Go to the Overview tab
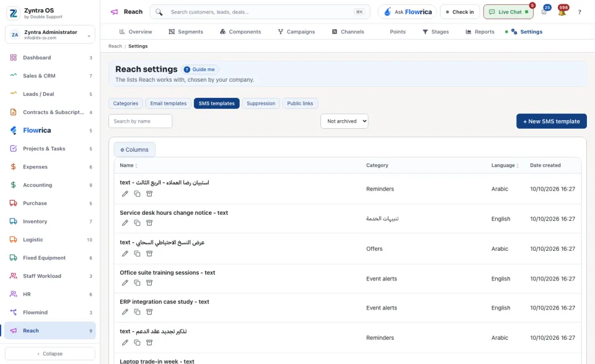This screenshot has width=595, height=364. tap(136, 32)
